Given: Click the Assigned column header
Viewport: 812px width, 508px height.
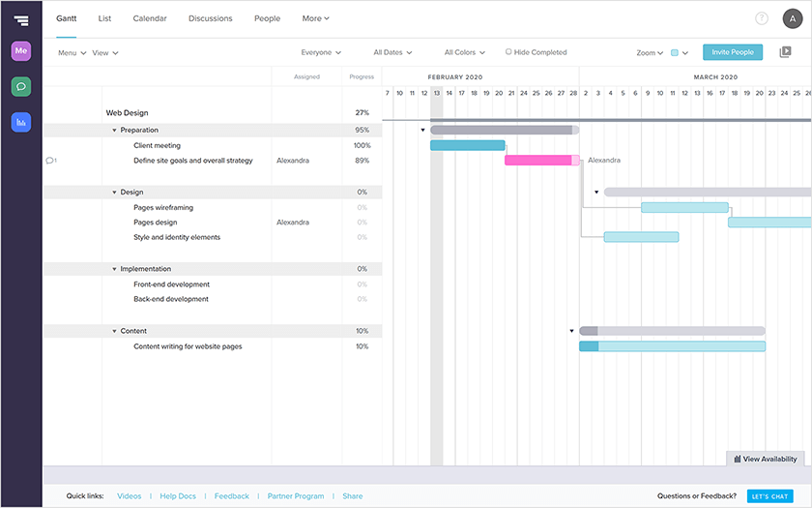Looking at the screenshot, I should [306, 76].
